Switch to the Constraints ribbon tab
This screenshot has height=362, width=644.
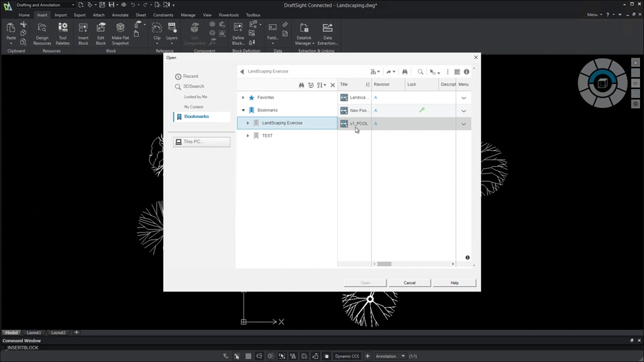point(163,15)
